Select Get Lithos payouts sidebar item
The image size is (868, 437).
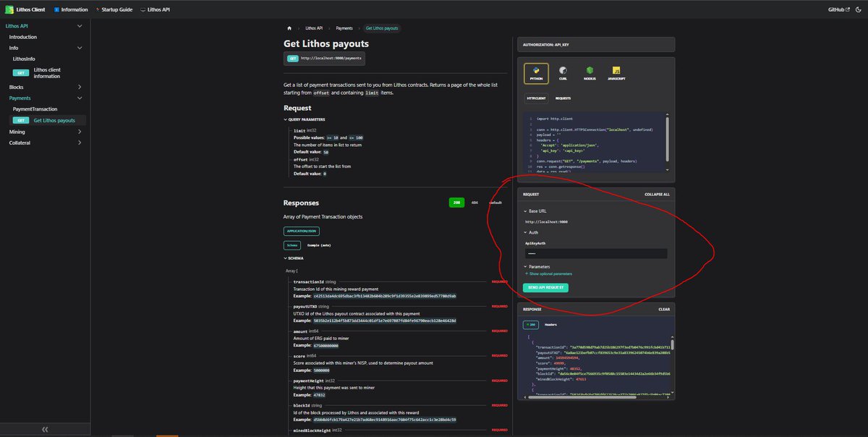[48, 120]
